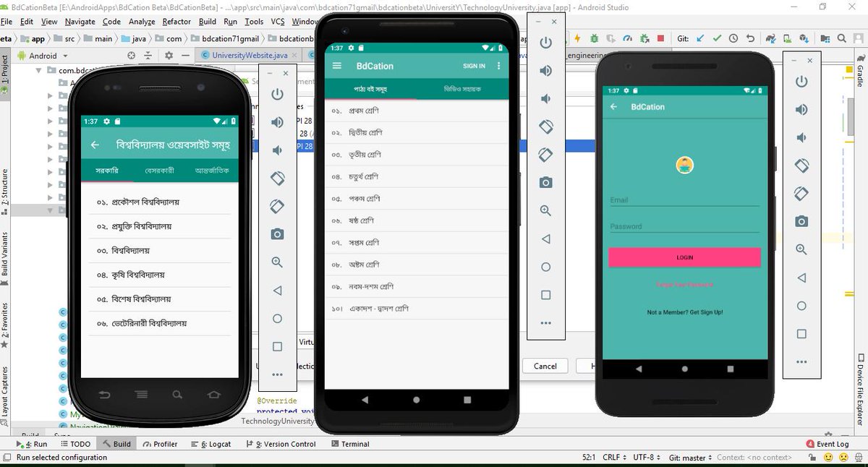
Task: Click Not a Member? Get Sign Up!
Action: tap(685, 312)
